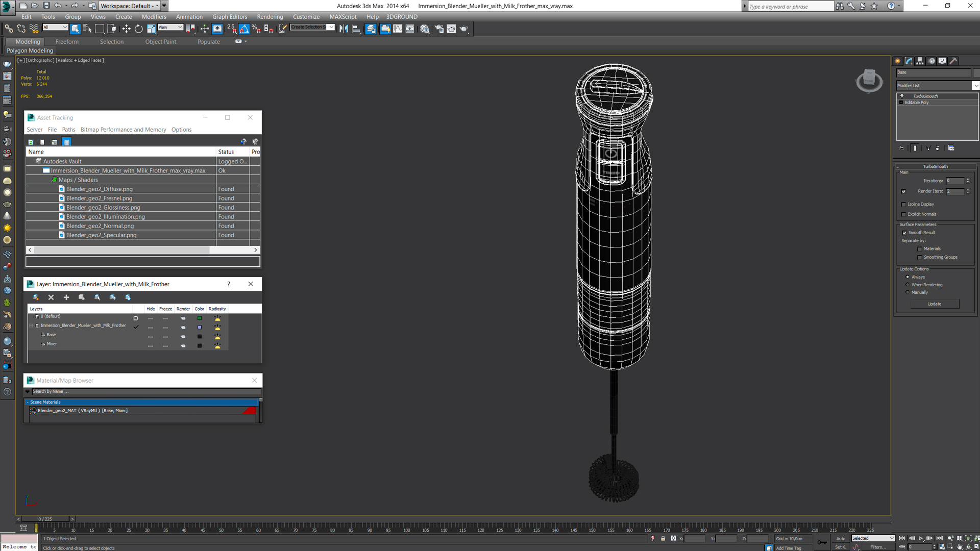This screenshot has width=980, height=551.
Task: Open the Modifier List dropdown
Action: [976, 86]
